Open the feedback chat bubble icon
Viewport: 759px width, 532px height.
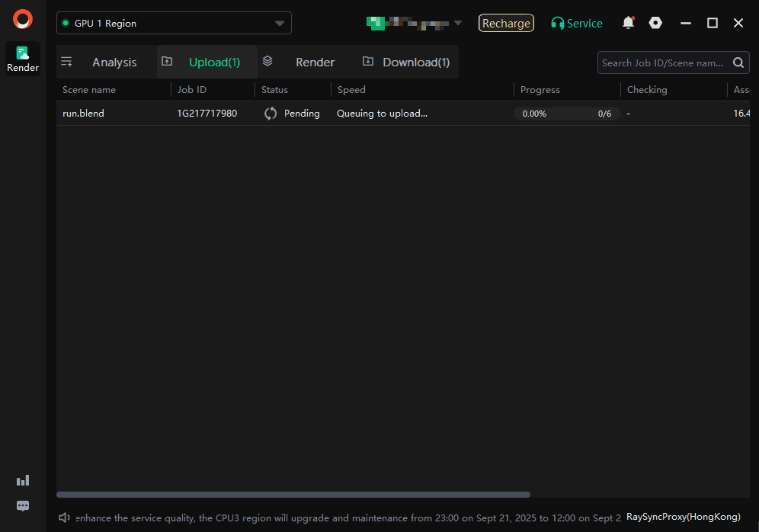click(23, 505)
